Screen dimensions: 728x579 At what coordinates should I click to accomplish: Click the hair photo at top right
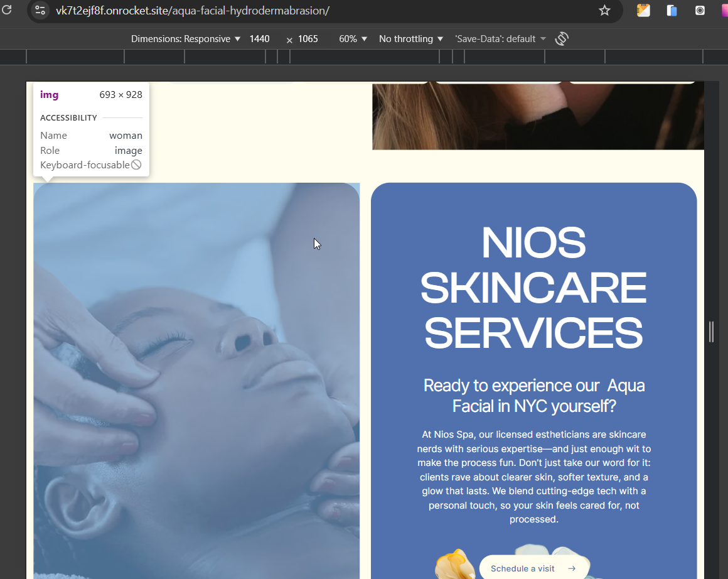538,117
